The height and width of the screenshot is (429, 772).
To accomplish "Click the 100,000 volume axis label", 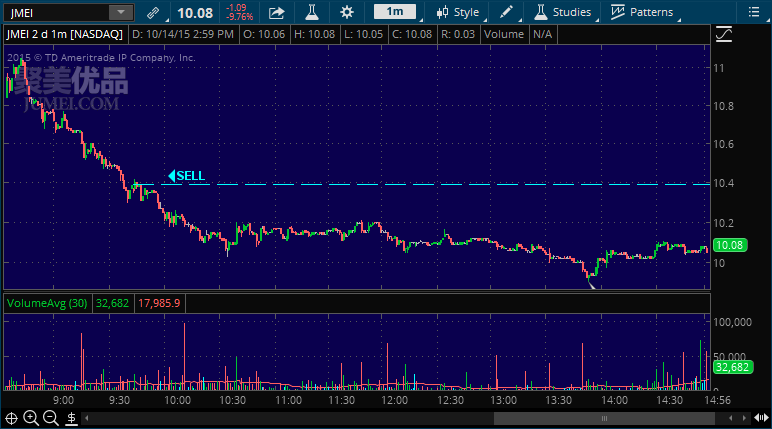I will [x=733, y=322].
